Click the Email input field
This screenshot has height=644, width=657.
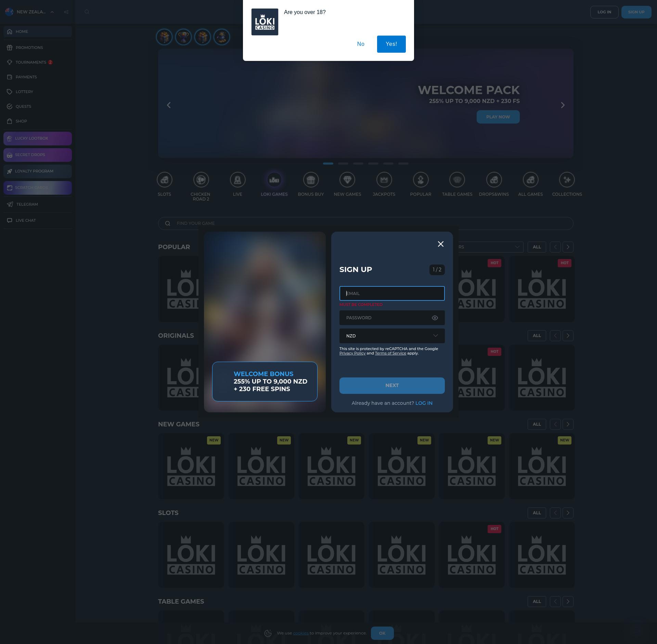pos(392,294)
